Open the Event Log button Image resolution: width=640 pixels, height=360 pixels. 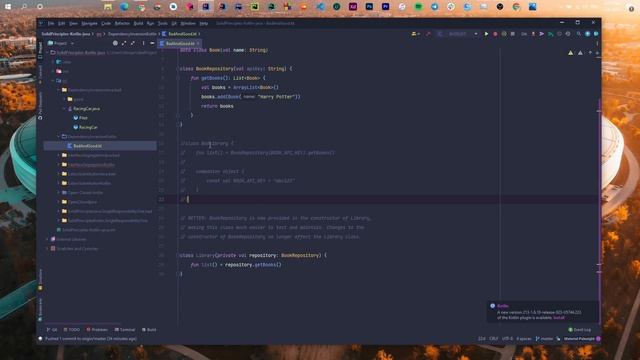pos(580,329)
